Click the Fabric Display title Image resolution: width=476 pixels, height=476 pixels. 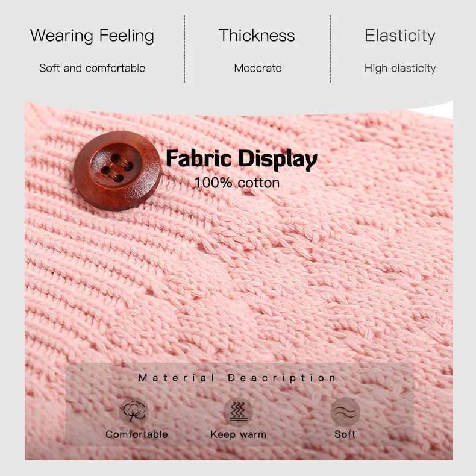coord(242,159)
